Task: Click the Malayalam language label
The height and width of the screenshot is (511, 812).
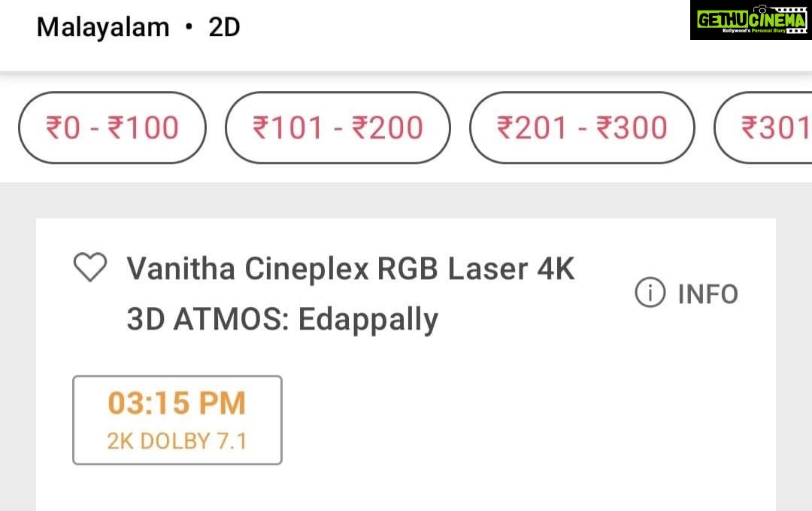Action: pos(103,28)
